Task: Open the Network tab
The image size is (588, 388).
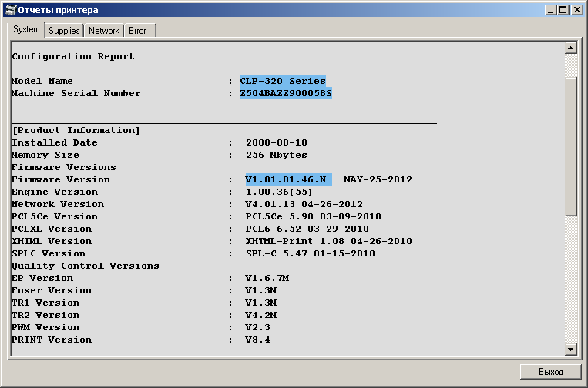Action: click(x=103, y=31)
